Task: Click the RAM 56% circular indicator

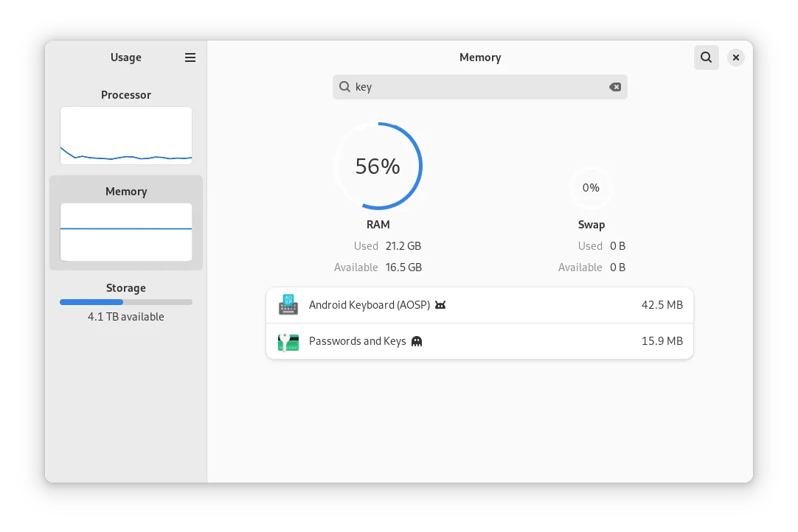Action: (378, 166)
